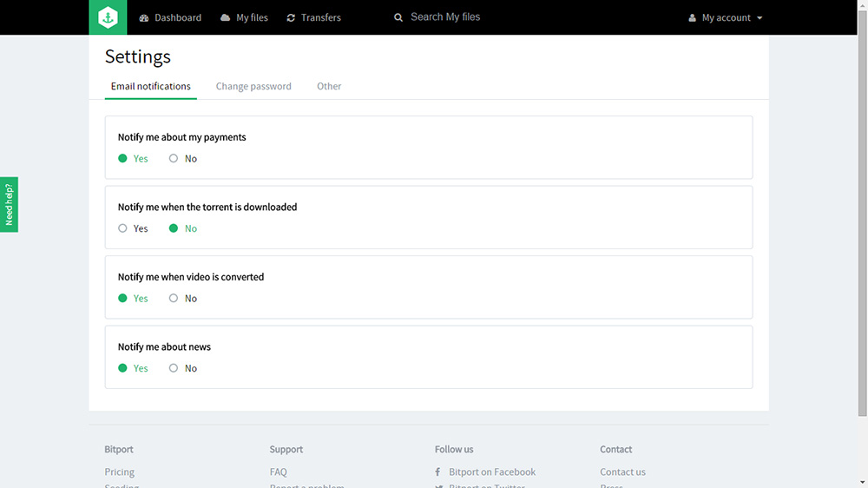Click the 'Notify me about my payments' label

point(181,137)
